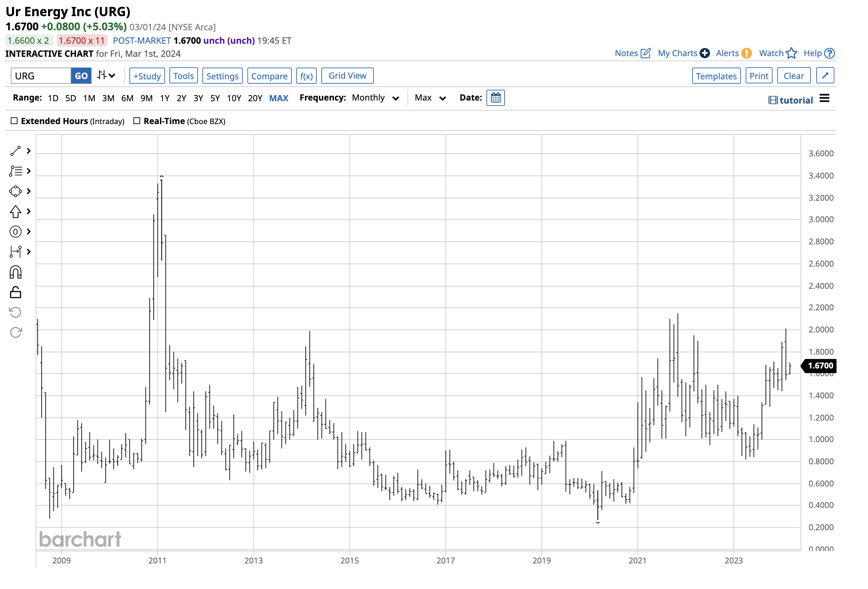Print the chart
868x589 pixels.
click(x=758, y=76)
